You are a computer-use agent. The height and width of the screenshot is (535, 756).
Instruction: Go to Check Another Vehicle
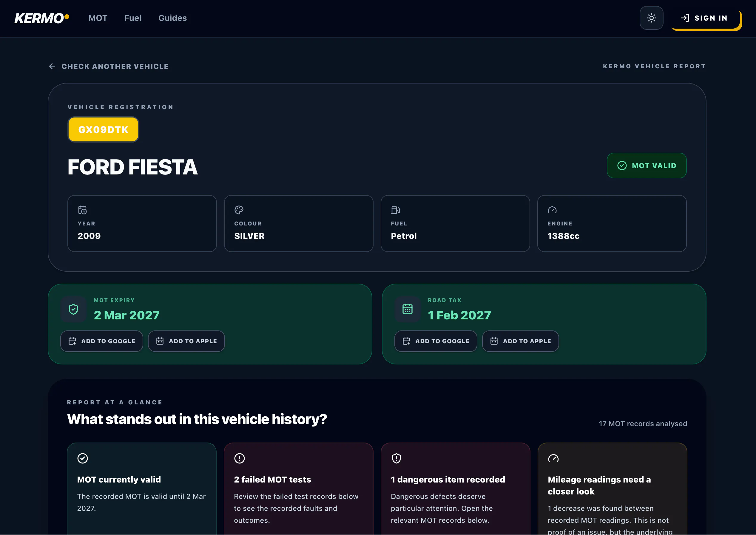108,66
